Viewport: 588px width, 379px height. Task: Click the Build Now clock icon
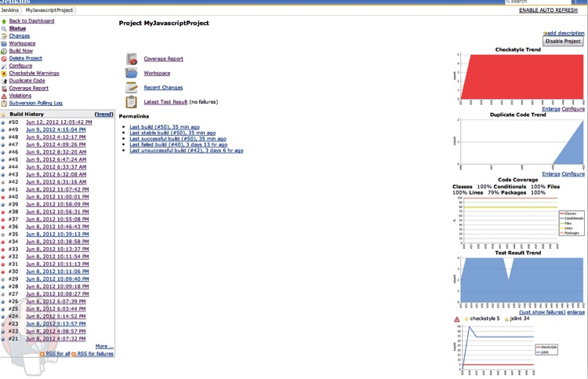(4, 51)
